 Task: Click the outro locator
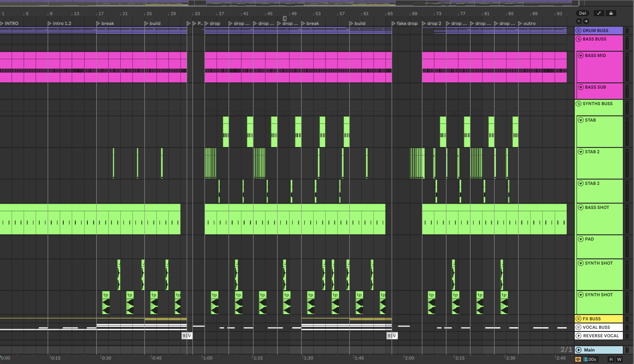[527, 23]
